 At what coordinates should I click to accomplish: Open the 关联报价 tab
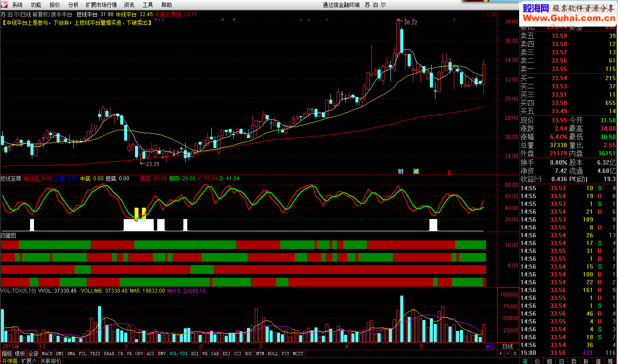coord(51,361)
